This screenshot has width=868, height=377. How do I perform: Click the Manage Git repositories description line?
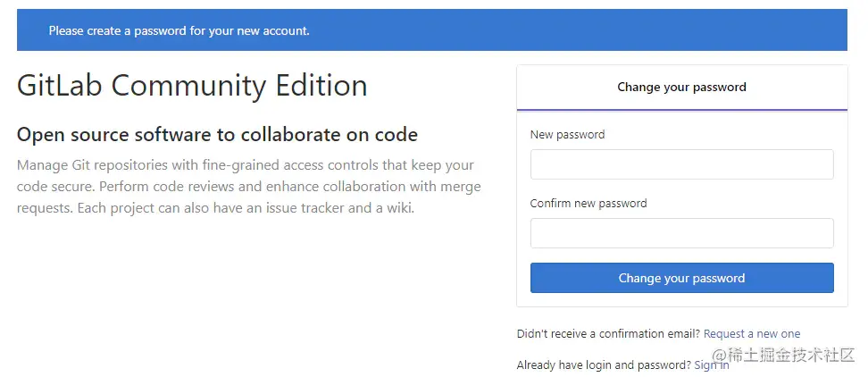point(246,165)
